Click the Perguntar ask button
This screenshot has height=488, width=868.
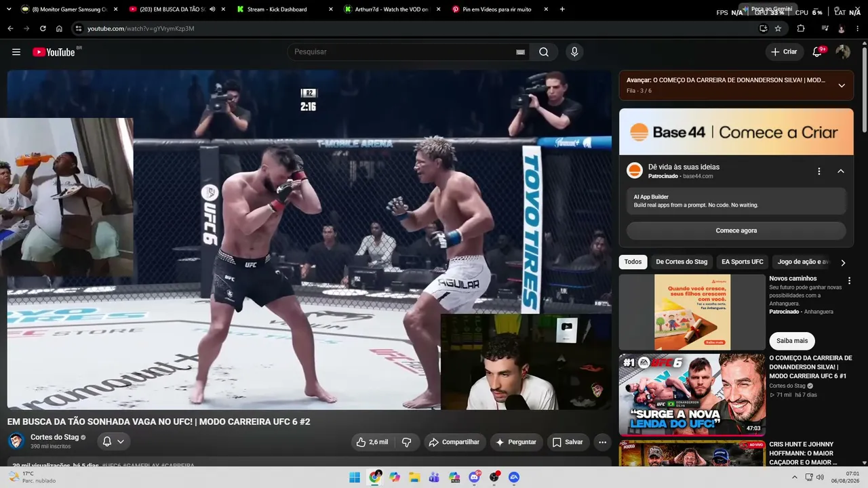(517, 442)
